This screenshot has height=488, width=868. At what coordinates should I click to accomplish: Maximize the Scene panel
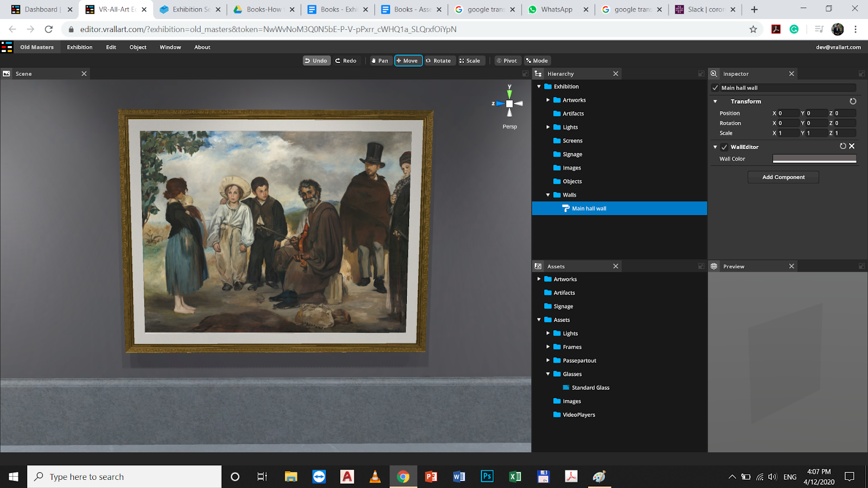(525, 74)
